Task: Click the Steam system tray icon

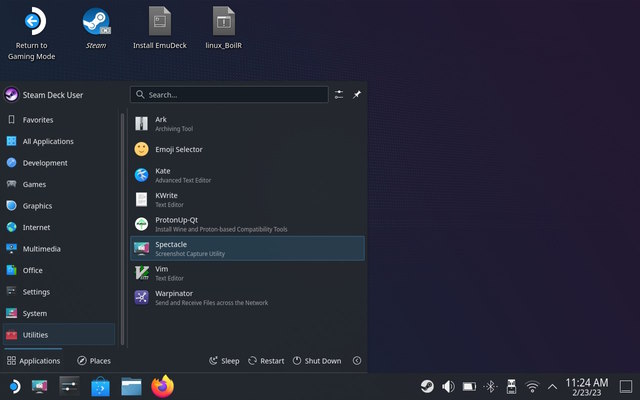Action: (427, 386)
